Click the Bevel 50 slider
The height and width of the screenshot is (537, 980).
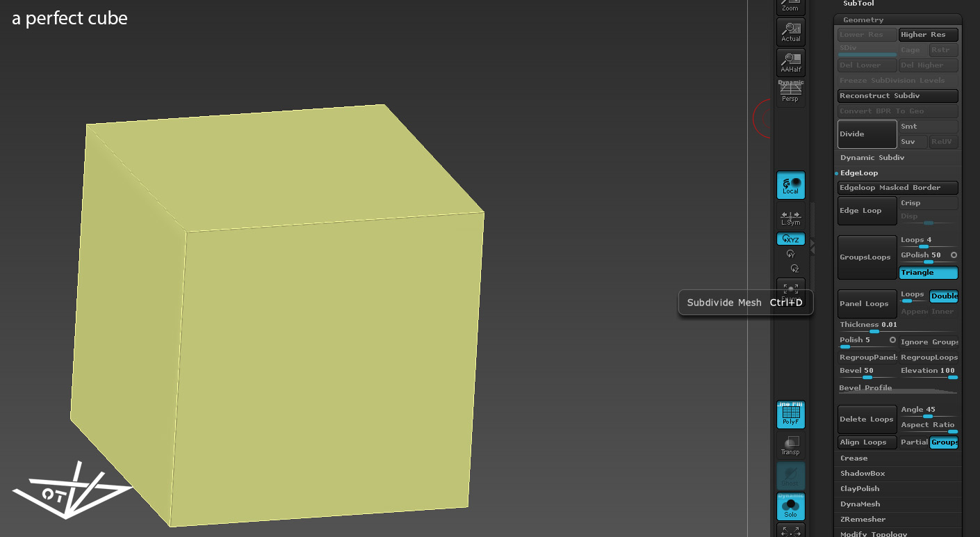pyautogui.click(x=867, y=373)
